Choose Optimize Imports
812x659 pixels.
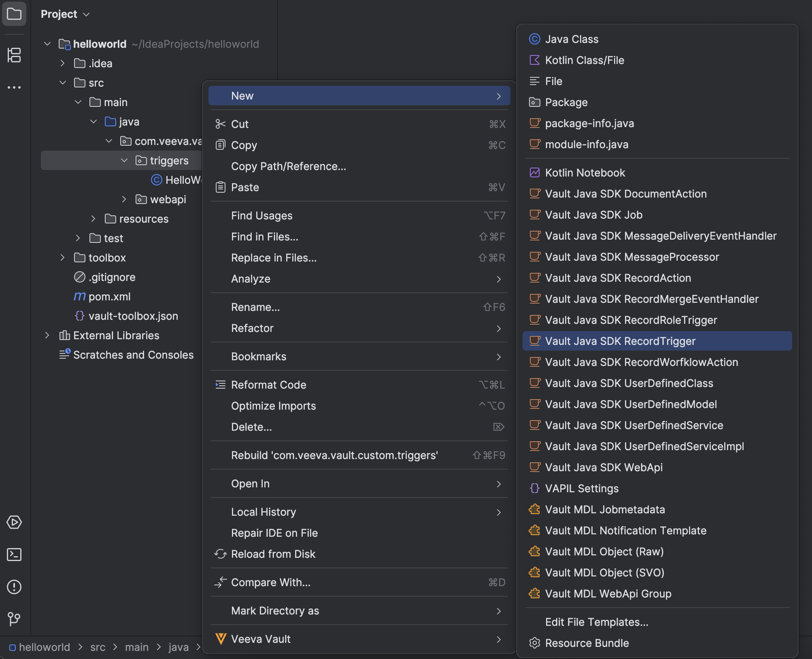pyautogui.click(x=359, y=406)
